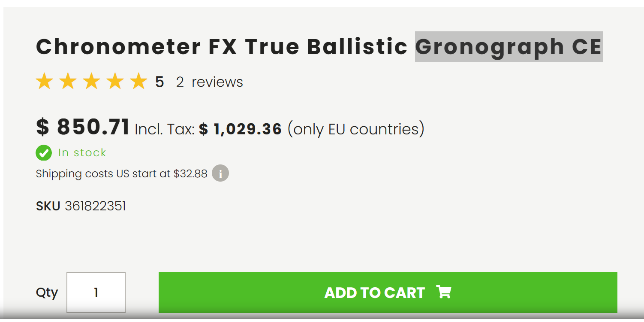The width and height of the screenshot is (644, 322).
Task: Click the product title heading
Action: click(319, 46)
